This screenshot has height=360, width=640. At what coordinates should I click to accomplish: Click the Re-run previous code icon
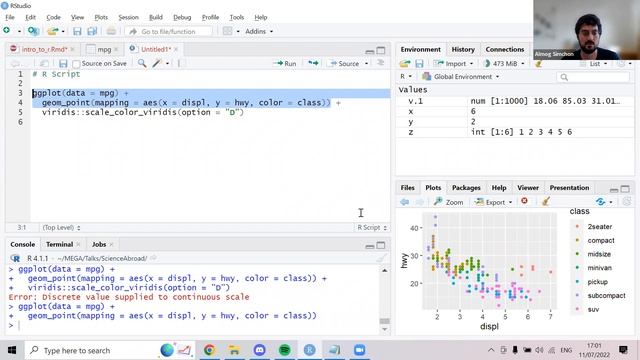tap(313, 63)
